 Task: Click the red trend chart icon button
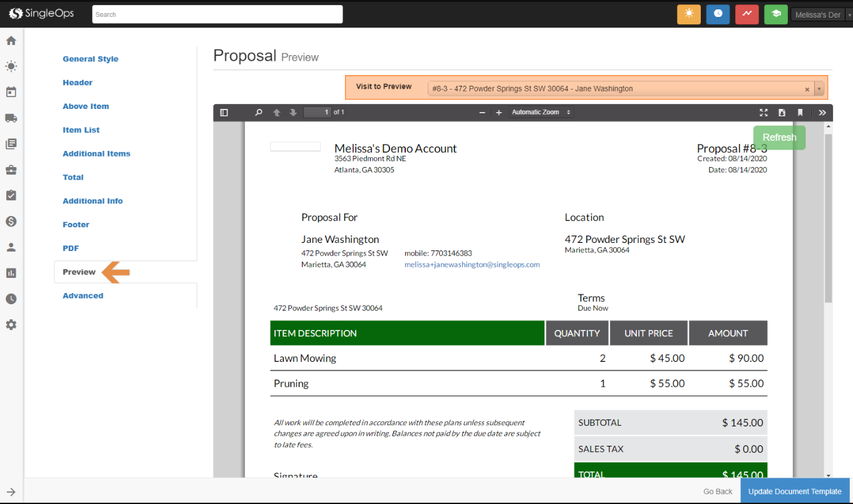[747, 14]
